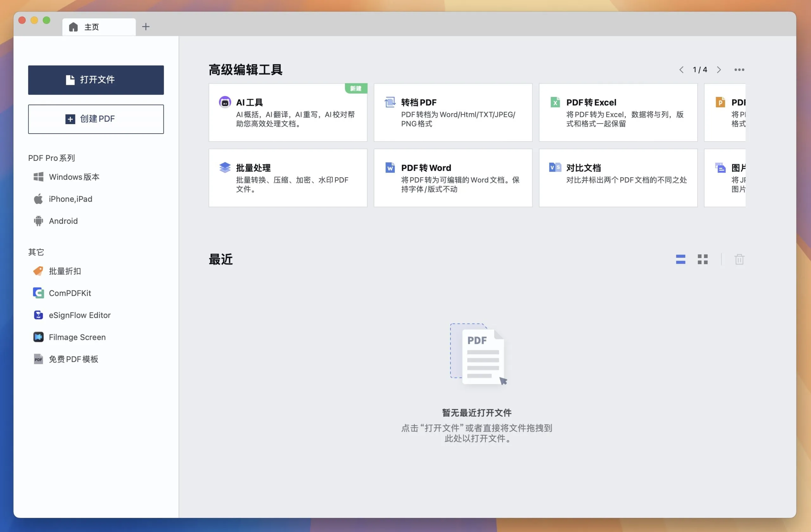Click the orange discount tag icon
The image size is (811, 532).
[38, 271]
